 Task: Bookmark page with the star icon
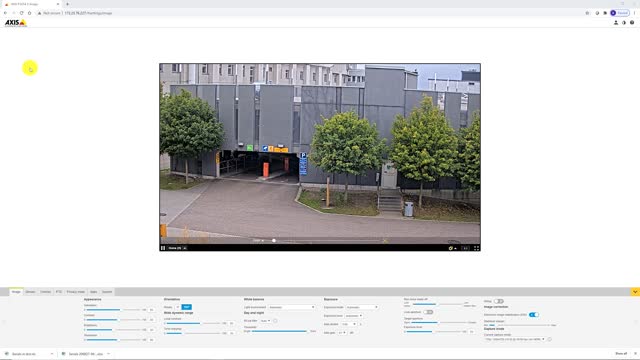point(587,13)
